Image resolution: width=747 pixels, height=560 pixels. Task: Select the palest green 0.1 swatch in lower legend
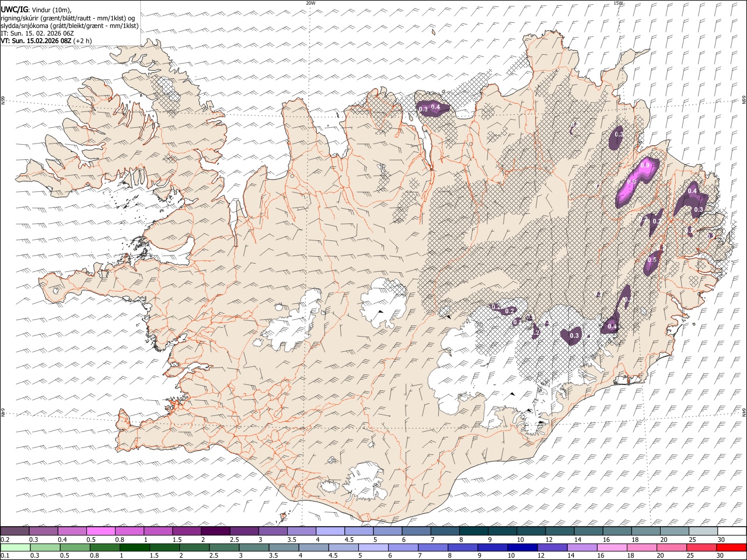(15, 547)
